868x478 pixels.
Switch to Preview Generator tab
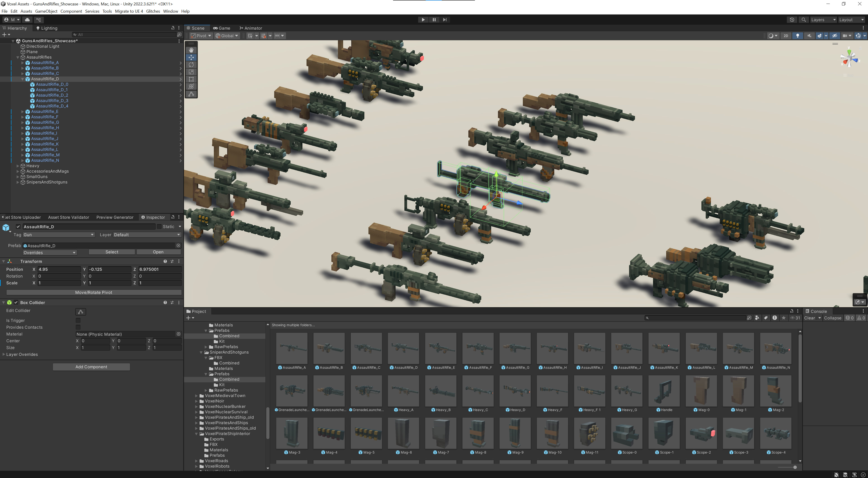(x=115, y=217)
